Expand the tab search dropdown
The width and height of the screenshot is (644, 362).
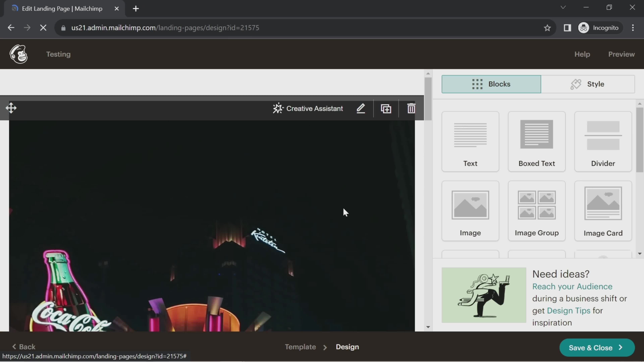[563, 7]
